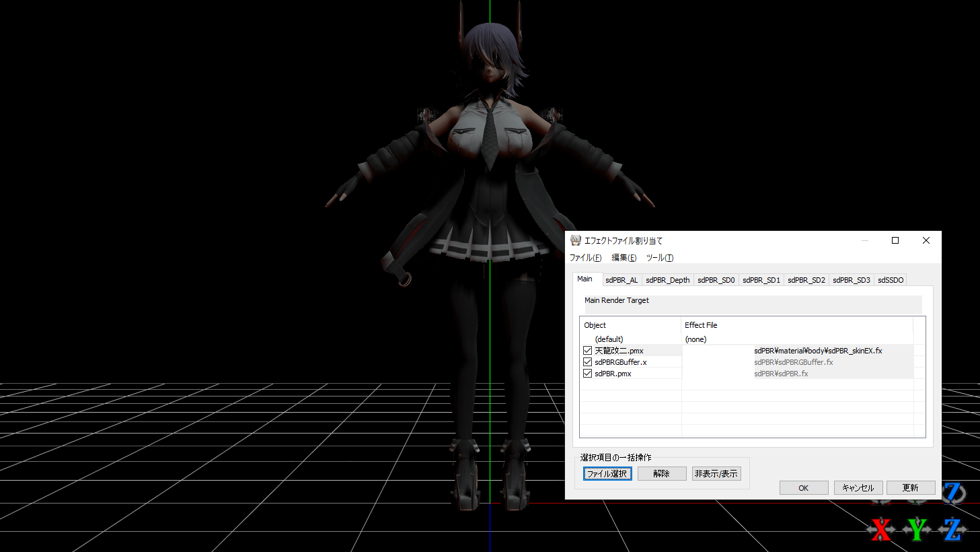This screenshot has width=980, height=552.
Task: Switch to the sdPBR_Depth tab
Action: [x=667, y=280]
